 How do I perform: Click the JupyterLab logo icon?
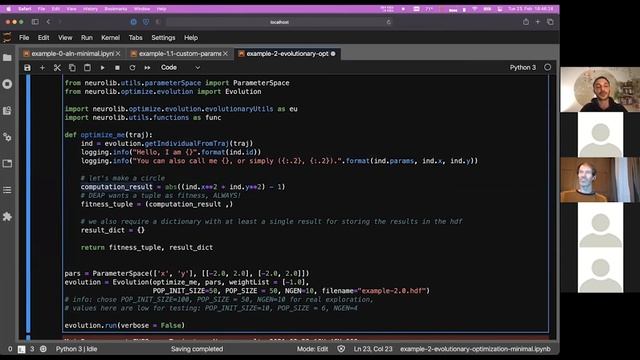[7, 38]
